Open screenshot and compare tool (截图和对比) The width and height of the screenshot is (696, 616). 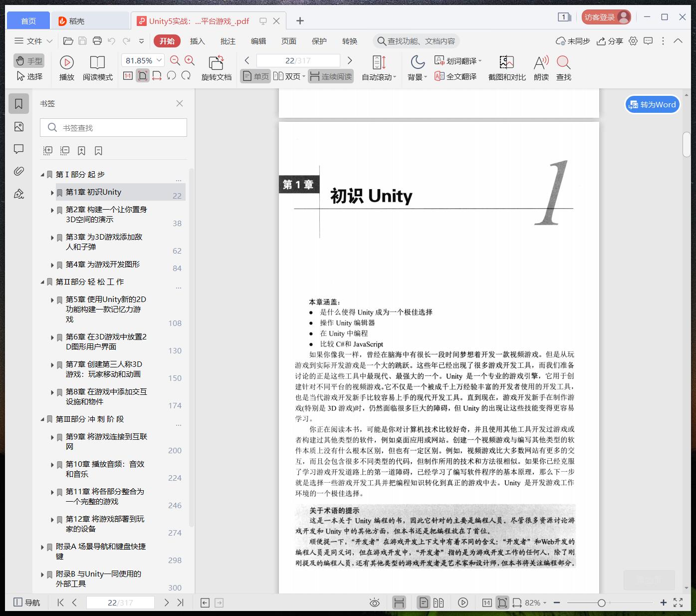point(507,68)
